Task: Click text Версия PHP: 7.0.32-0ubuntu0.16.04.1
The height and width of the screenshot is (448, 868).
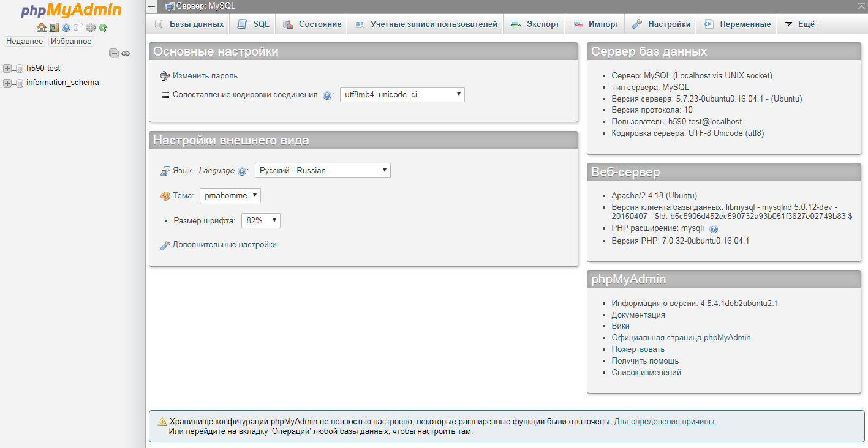Action: pos(681,241)
